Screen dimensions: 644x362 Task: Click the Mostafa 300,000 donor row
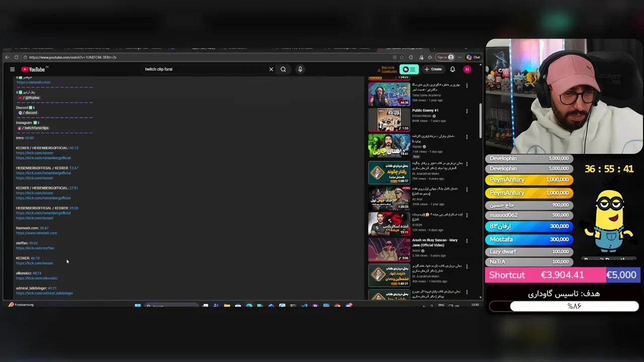click(x=529, y=240)
